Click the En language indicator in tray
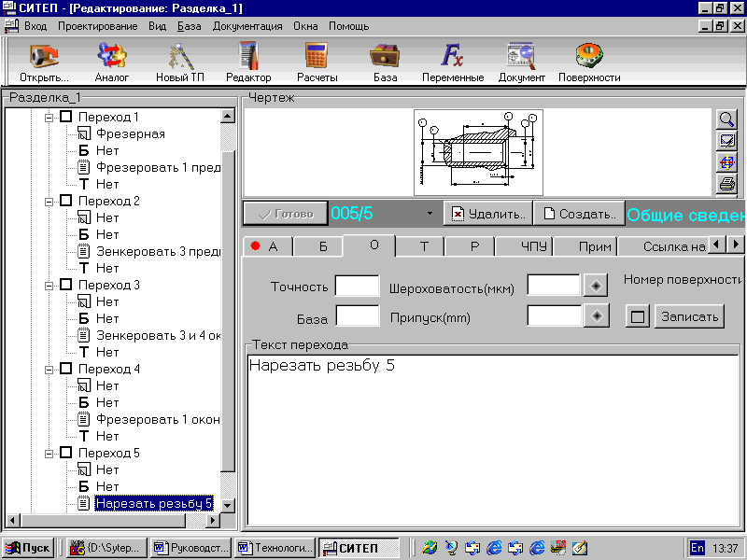Screen dimensions: 747x560 tap(697, 548)
